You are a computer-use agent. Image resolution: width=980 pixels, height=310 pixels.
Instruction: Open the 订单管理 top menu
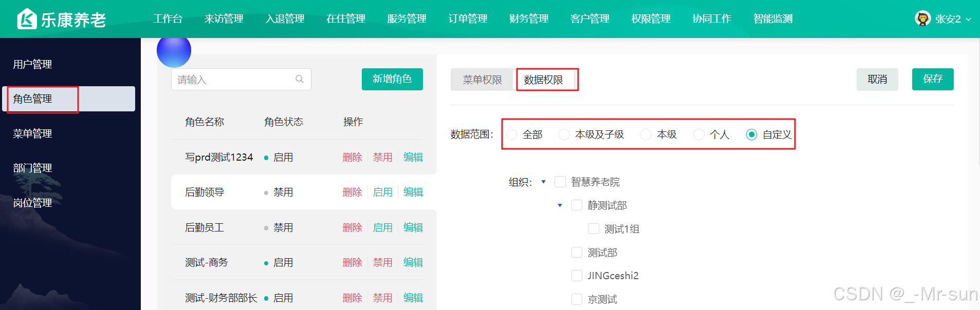point(468,19)
